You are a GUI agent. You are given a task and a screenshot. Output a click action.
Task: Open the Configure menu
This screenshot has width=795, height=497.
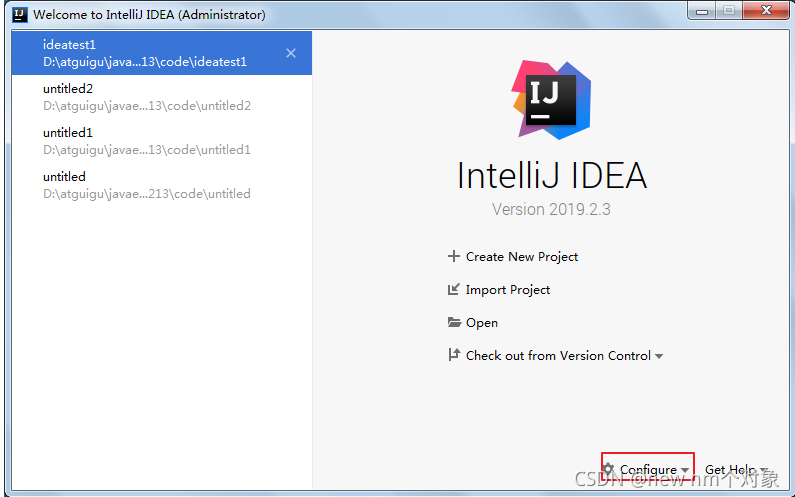coord(647,470)
